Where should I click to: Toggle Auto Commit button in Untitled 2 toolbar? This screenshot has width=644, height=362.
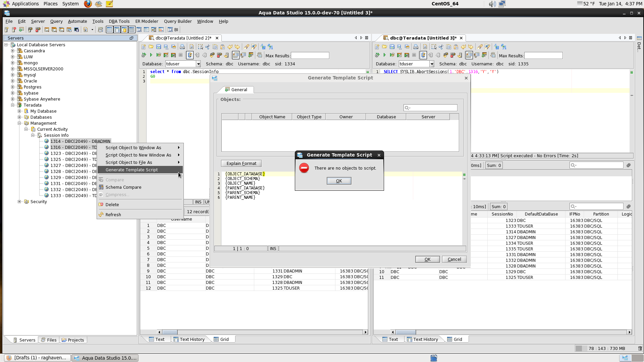pos(190,55)
